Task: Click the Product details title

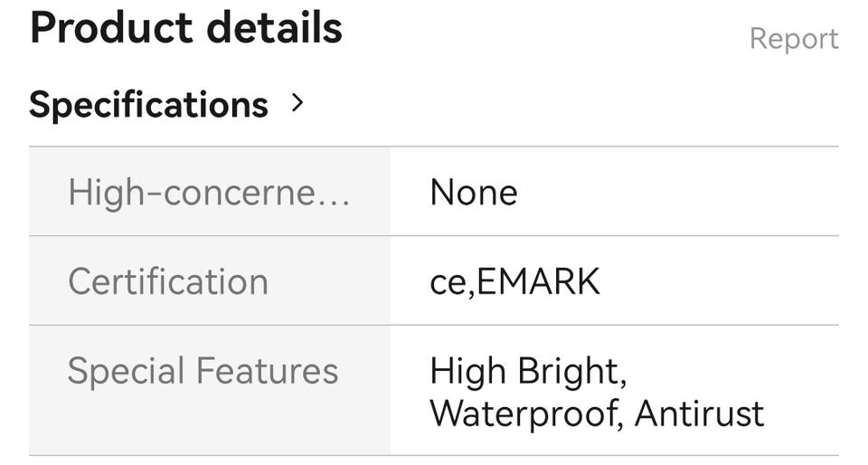Action: pyautogui.click(x=186, y=28)
